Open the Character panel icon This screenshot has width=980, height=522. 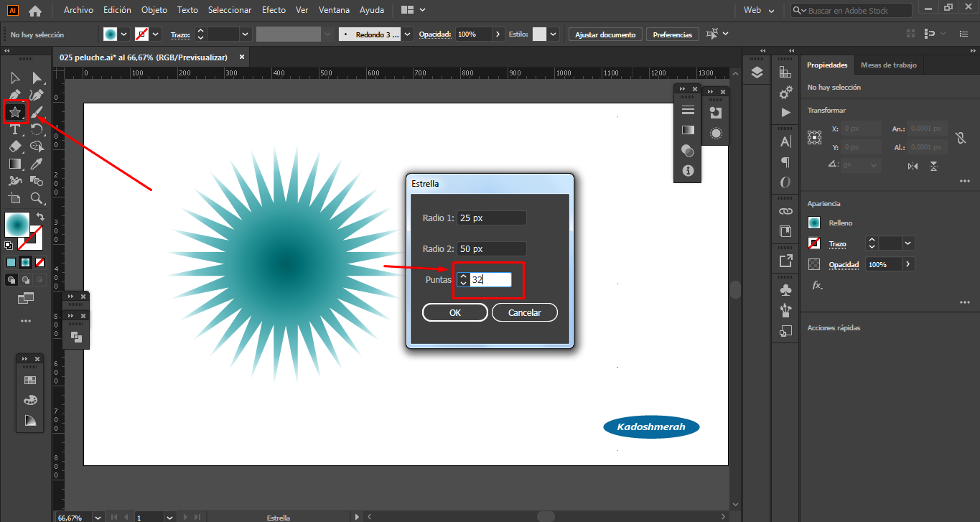pos(785,141)
